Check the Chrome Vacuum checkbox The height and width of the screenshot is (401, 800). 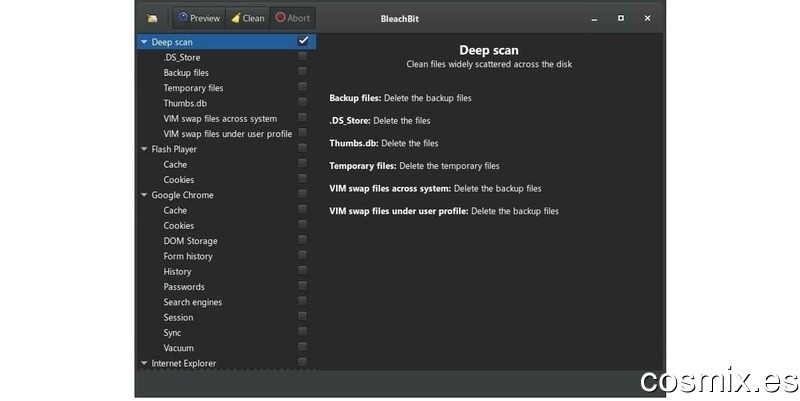pyautogui.click(x=303, y=346)
